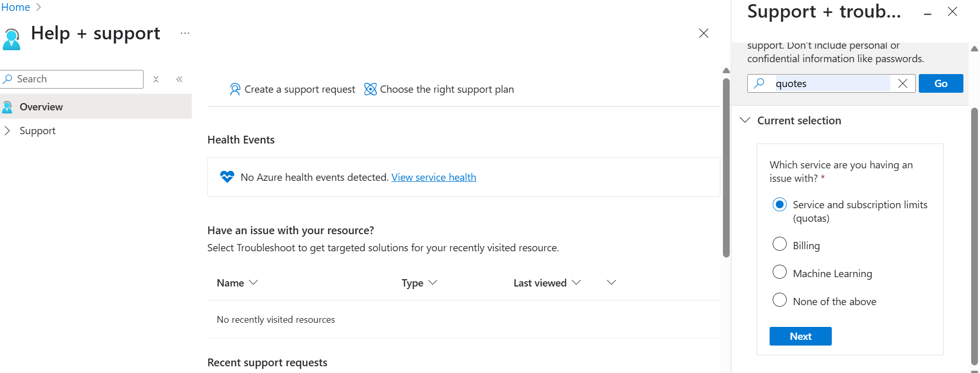Image resolution: width=980 pixels, height=373 pixels.
Task: Sort by the Last viewed column
Action: point(547,283)
